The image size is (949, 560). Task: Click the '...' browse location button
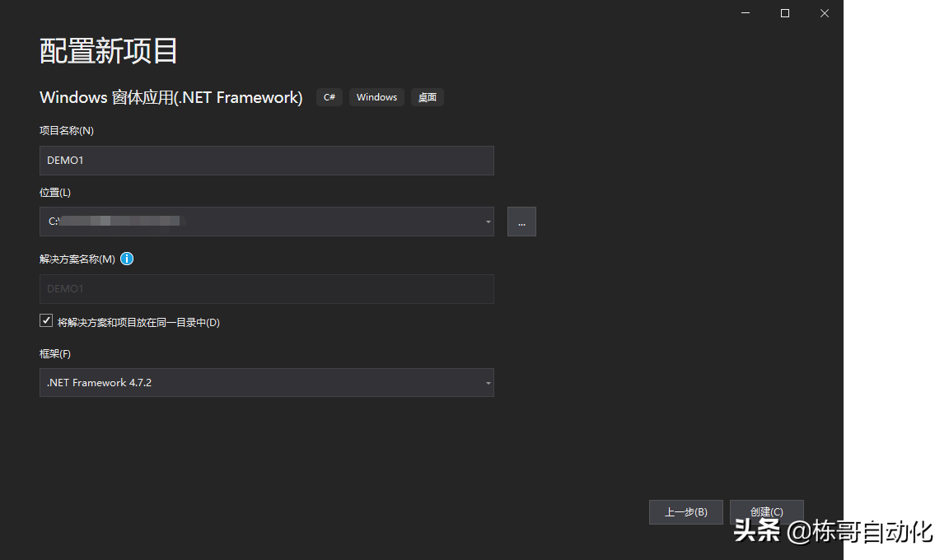coord(521,222)
